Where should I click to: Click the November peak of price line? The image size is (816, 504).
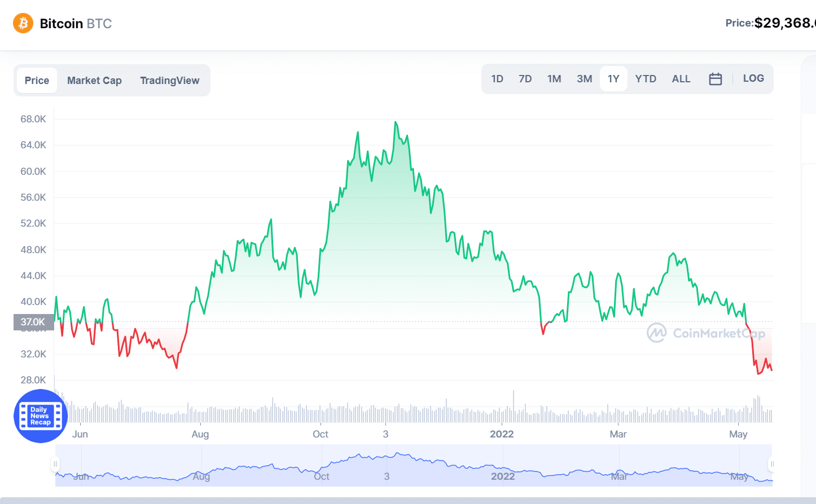(x=396, y=122)
